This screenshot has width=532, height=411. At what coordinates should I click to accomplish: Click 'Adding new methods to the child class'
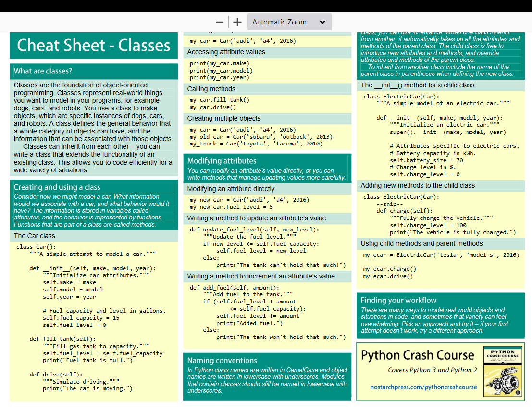point(418,185)
